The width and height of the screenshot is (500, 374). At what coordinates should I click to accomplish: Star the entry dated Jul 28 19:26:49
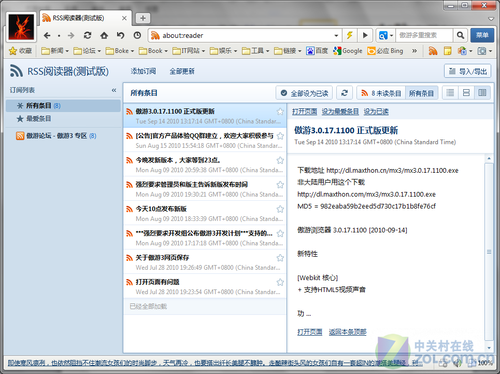(x=280, y=258)
